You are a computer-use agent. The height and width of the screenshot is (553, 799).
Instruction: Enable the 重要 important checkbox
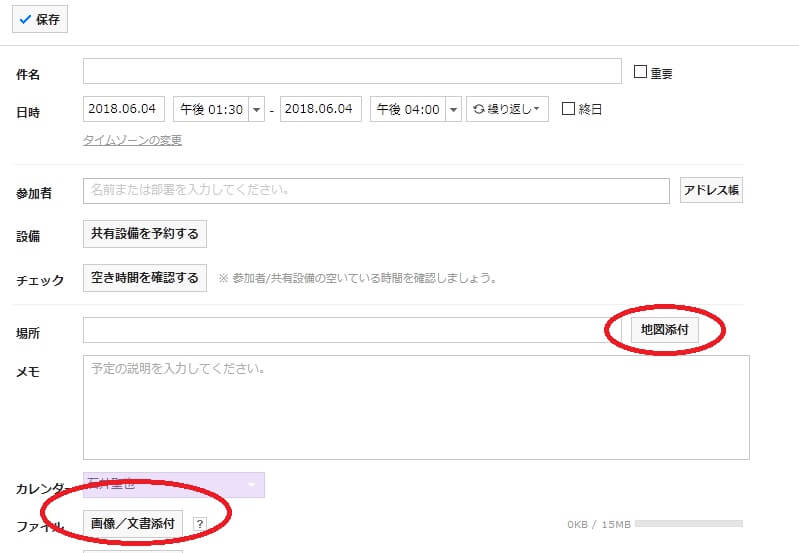[642, 72]
